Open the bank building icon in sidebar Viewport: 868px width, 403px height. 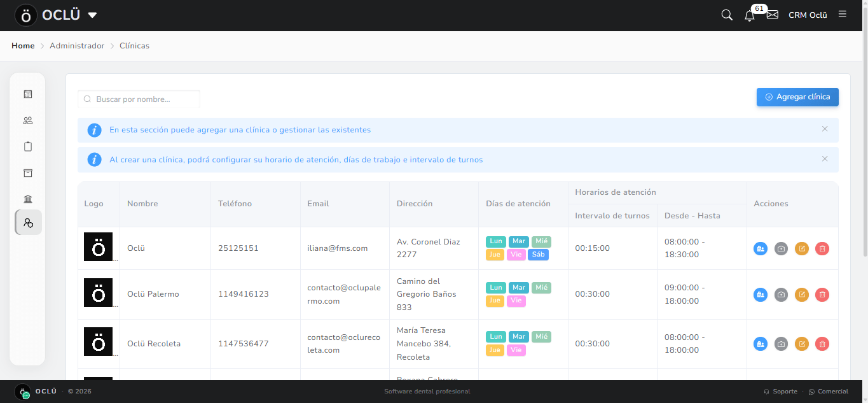28,199
